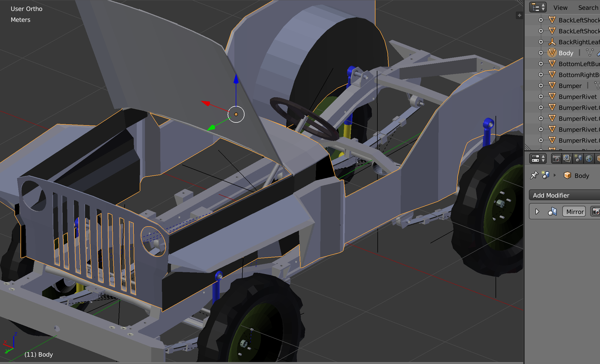Click the Mirror modifier type icon
Screen dimensions: 600x364
click(552, 212)
